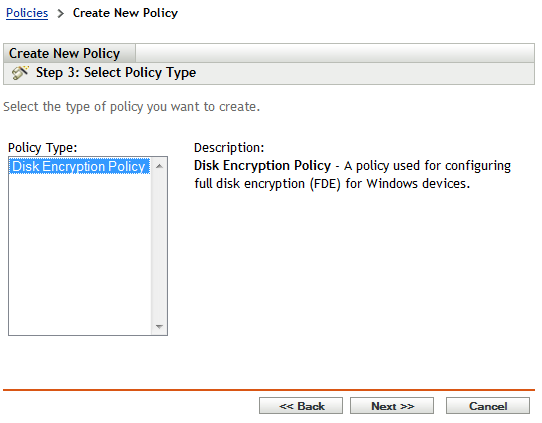Click the blank header bar beside Create New Policy tab
Image resolution: width=542 pixels, height=423 pixels.
(335, 53)
